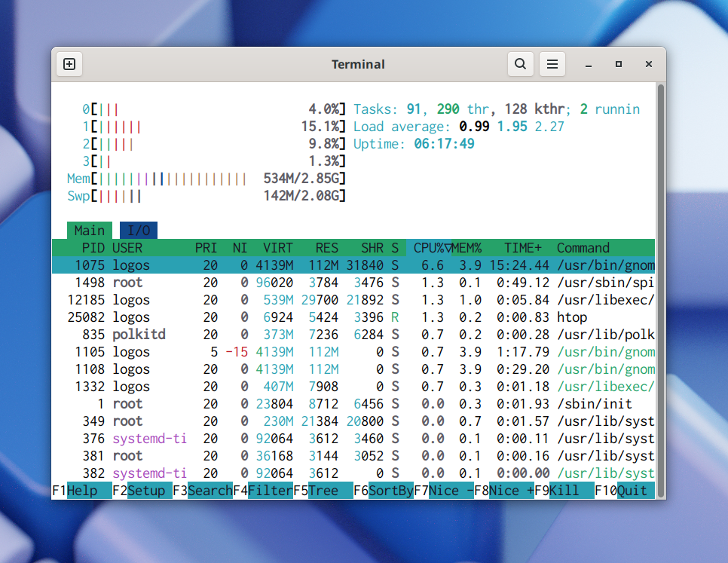Click the terminal vertical scrollbar
728x563 pixels.
[x=661, y=291]
